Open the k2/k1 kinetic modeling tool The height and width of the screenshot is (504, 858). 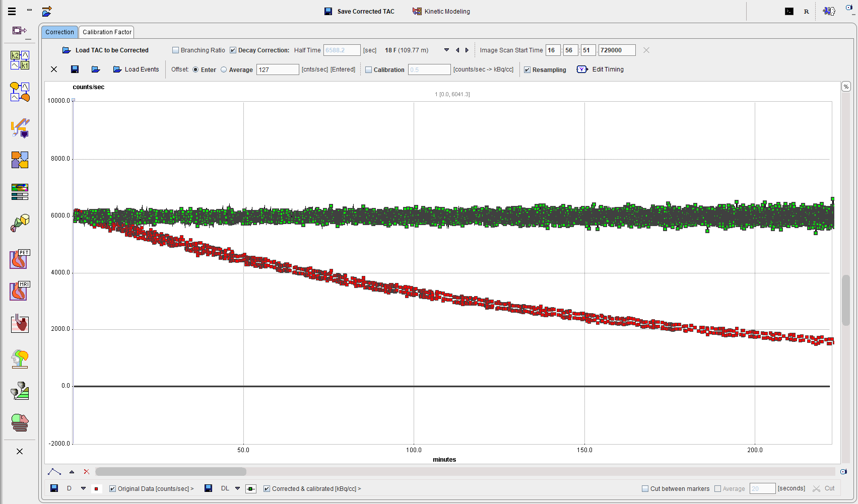20,60
